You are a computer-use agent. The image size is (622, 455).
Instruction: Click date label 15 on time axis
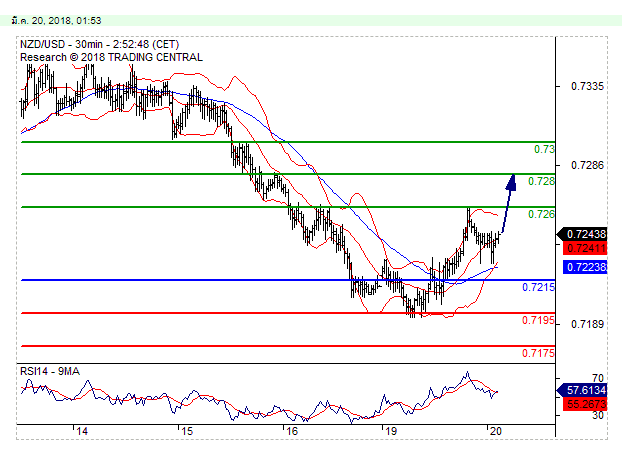tap(187, 431)
